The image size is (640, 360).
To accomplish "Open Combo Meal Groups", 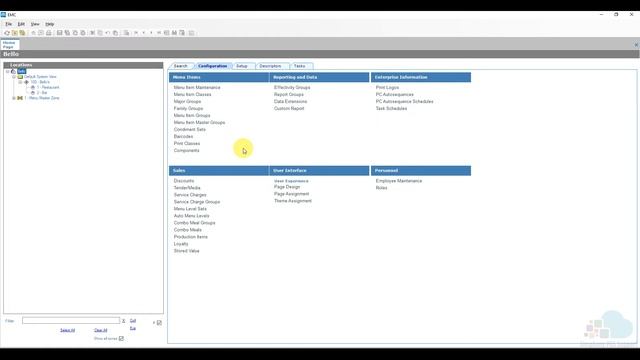I will coord(194,223).
